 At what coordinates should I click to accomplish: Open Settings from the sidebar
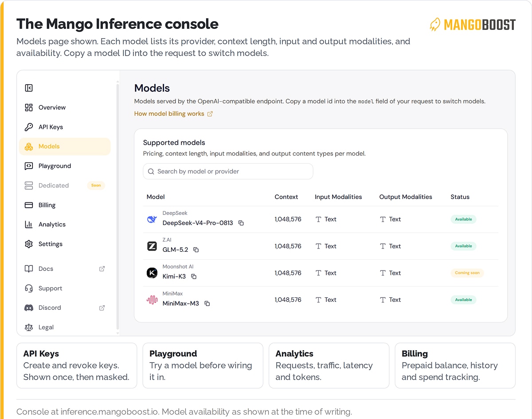tap(65, 244)
